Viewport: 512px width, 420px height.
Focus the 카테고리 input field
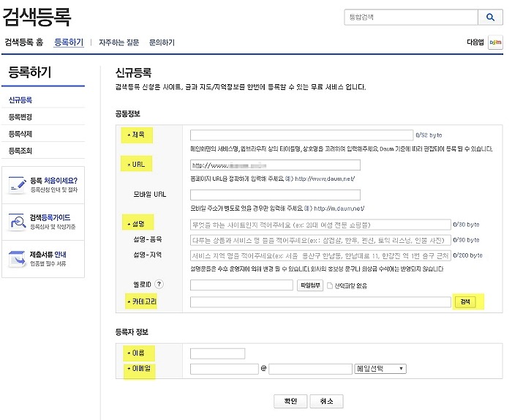(x=320, y=301)
